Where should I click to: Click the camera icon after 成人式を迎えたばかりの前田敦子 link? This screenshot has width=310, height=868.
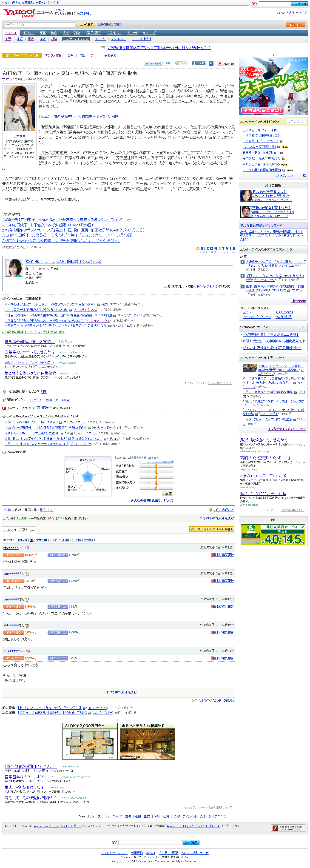[x=98, y=304]
